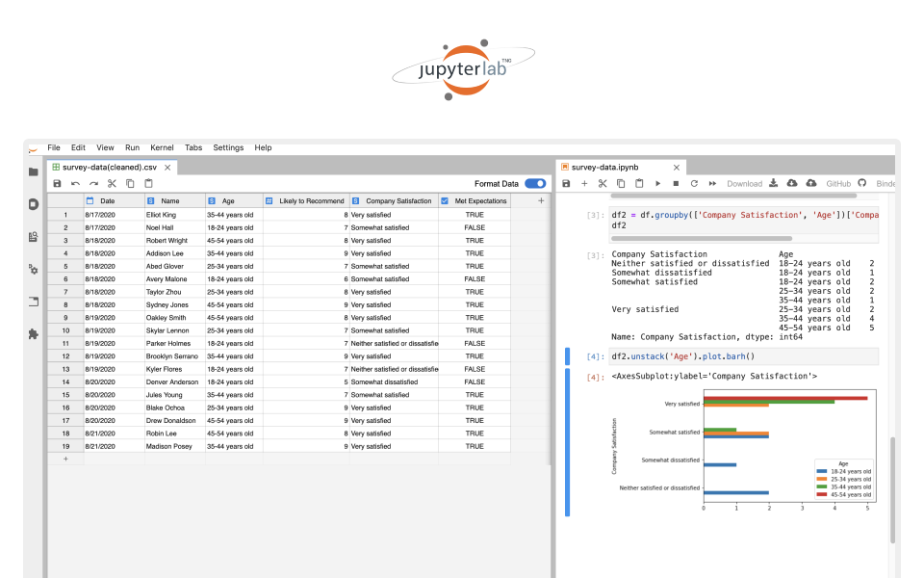
Task: Add a new row below row 19
Action: pos(65,460)
